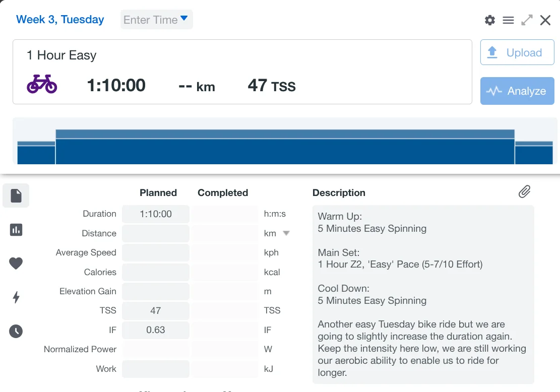Click the planned TSS field
Image resolution: width=560 pixels, height=392 pixels.
tap(156, 311)
